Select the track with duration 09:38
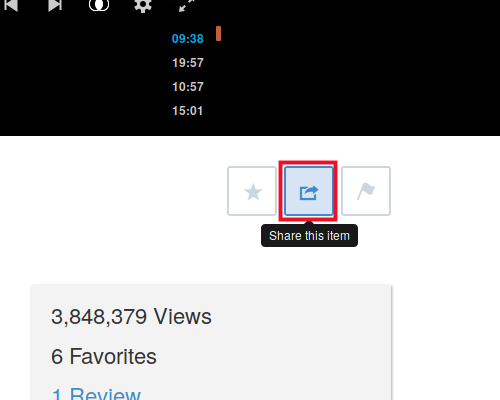The width and height of the screenshot is (500, 400). click(x=188, y=39)
